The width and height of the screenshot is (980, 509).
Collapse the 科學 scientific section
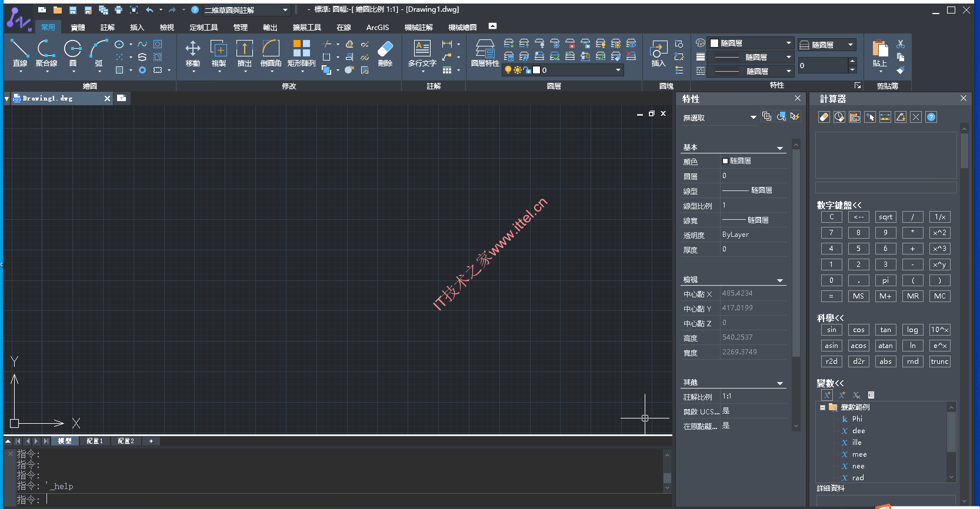click(830, 318)
